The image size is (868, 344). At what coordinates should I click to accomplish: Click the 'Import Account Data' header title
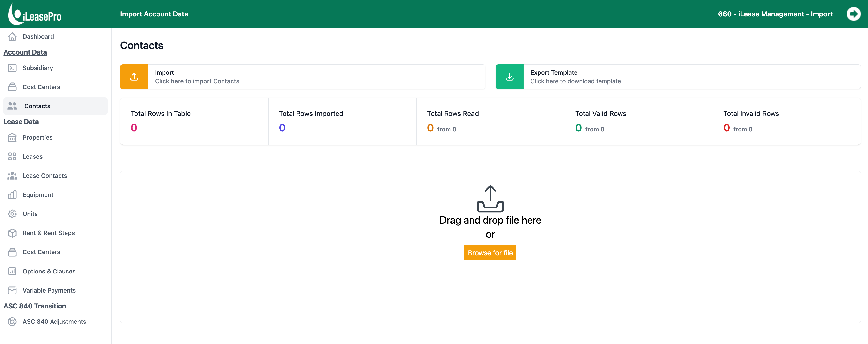pyautogui.click(x=154, y=14)
